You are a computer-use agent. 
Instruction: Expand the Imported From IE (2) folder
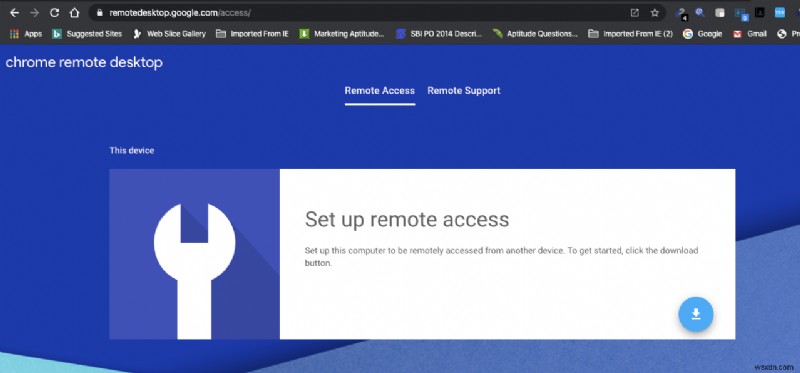coord(630,34)
